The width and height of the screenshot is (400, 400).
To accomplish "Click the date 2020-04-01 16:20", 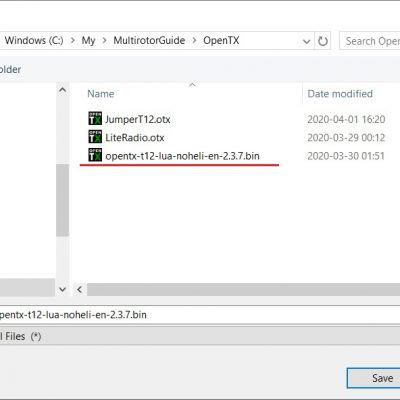I will click(x=346, y=119).
